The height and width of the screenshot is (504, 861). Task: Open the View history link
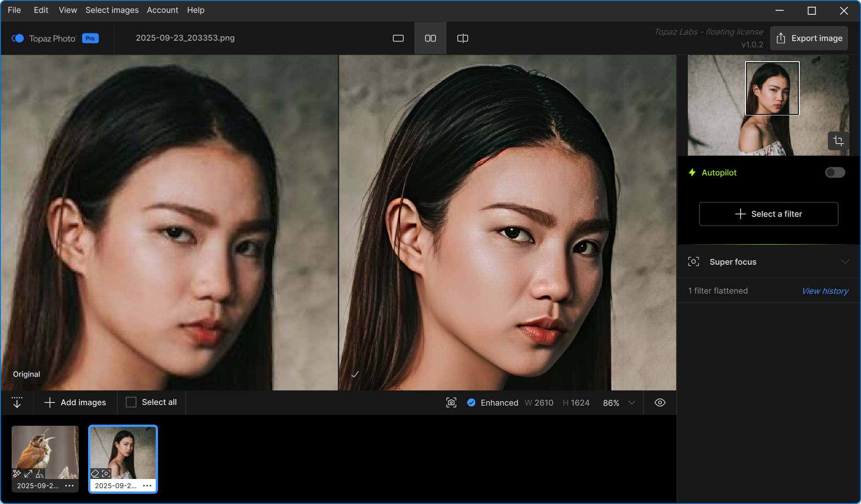(825, 291)
